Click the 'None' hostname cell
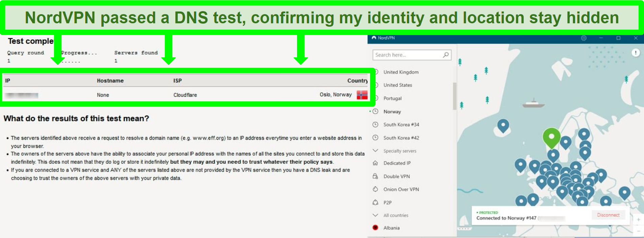644x238 pixels. coord(103,95)
